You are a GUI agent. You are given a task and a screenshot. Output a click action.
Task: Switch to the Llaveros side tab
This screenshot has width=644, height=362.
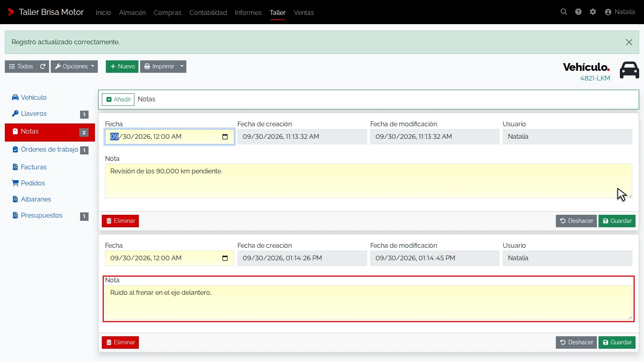coord(50,114)
